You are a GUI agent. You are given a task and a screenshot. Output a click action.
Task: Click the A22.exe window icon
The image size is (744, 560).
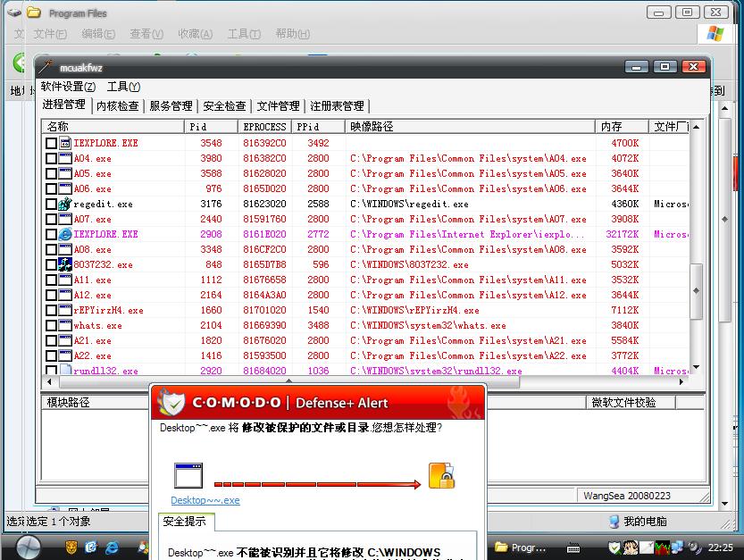click(x=65, y=355)
